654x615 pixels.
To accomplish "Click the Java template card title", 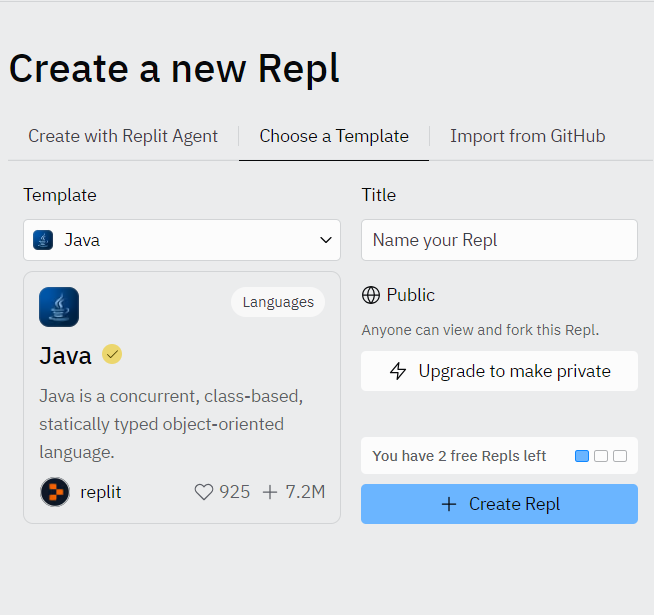I will (x=65, y=356).
